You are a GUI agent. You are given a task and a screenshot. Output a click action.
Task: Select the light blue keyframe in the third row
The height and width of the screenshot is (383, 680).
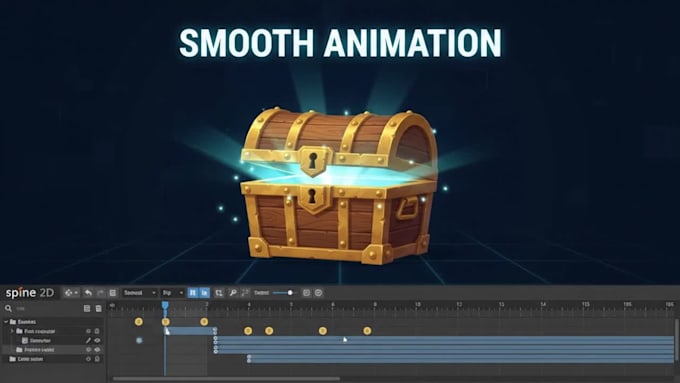[139, 340]
